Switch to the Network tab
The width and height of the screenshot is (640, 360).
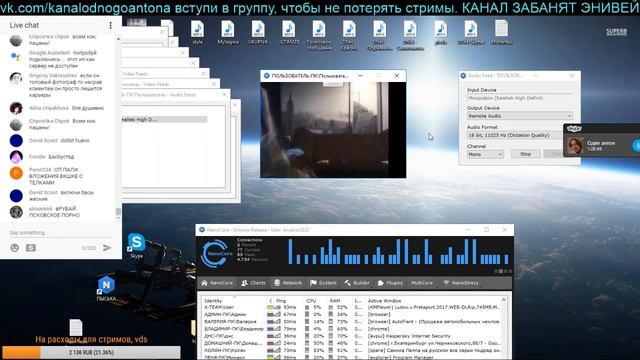(x=288, y=283)
